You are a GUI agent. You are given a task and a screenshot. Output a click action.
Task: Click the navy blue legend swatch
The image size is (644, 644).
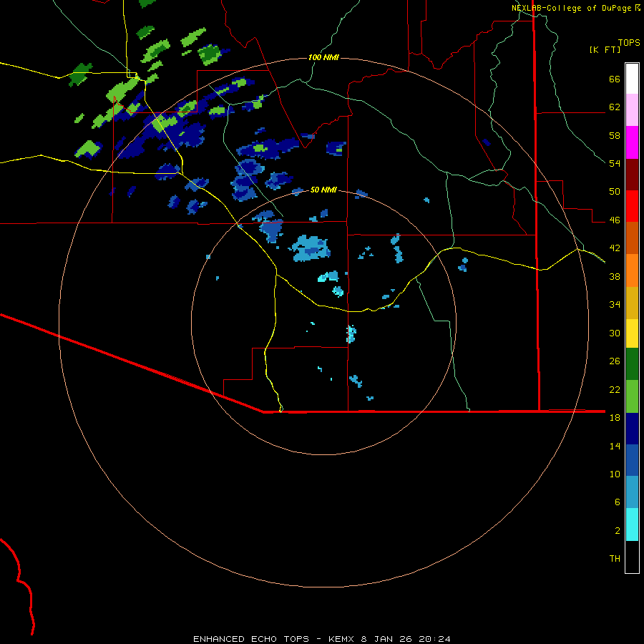632,429
